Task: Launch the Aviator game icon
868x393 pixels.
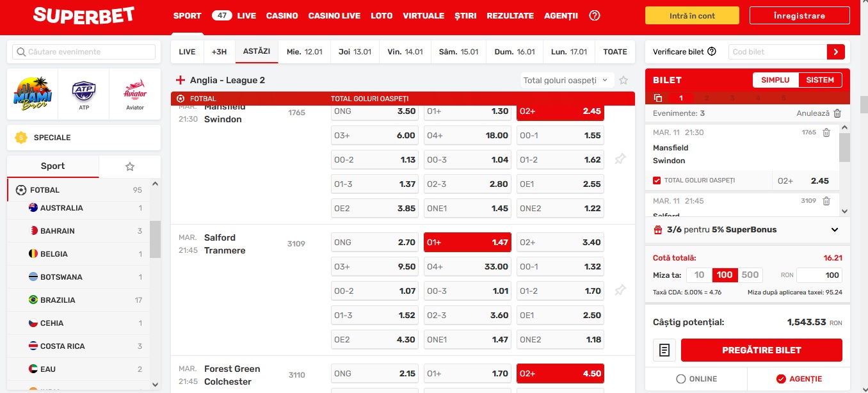Action: tap(135, 94)
